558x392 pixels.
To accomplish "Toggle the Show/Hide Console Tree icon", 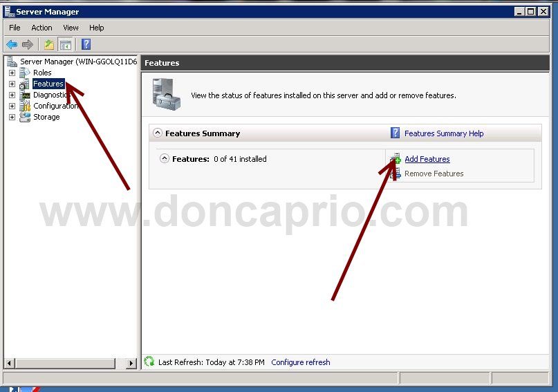I will (x=66, y=45).
